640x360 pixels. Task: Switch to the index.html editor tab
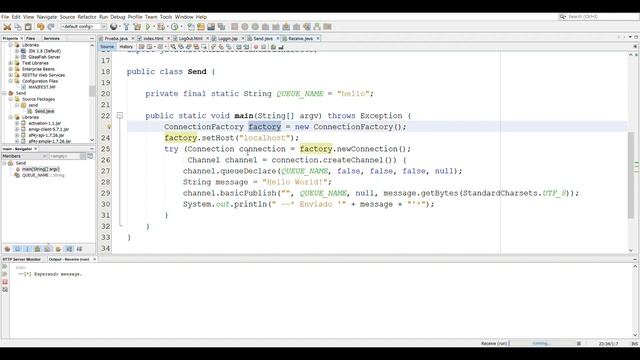tap(153, 38)
